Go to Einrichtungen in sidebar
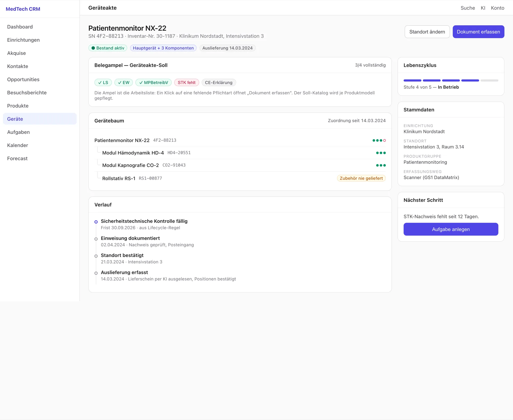 point(40,40)
